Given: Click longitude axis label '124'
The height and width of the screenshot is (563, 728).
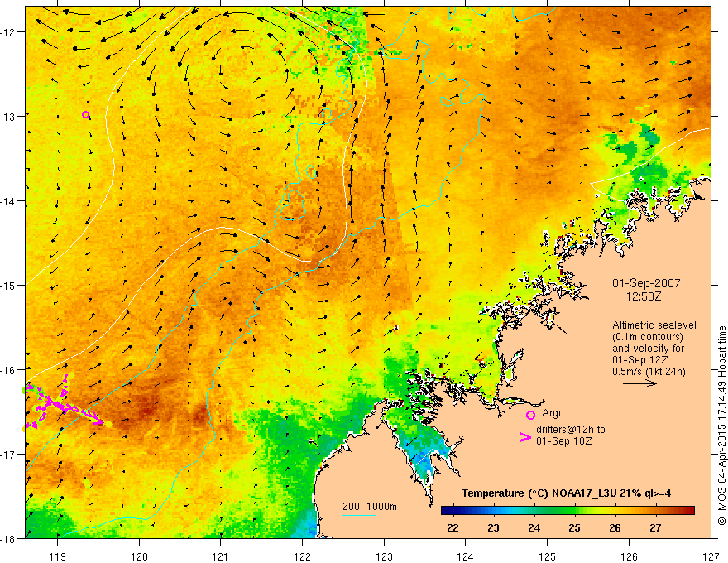Looking at the screenshot, I should [x=465, y=556].
